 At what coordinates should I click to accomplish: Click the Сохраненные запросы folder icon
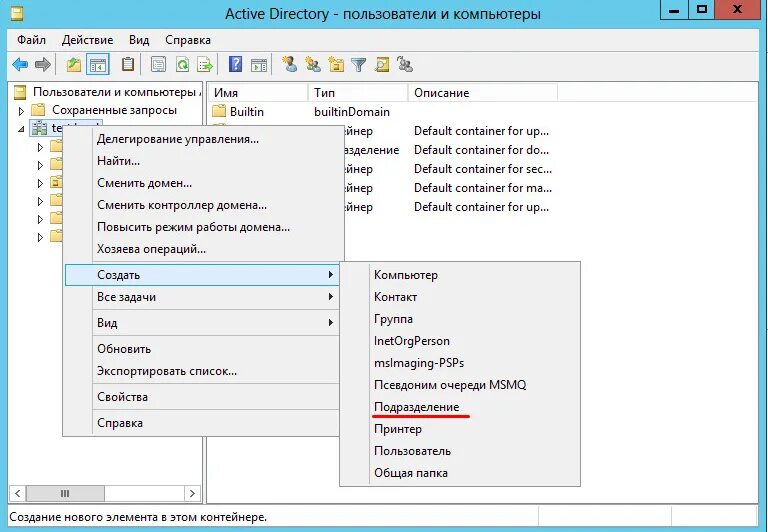pos(38,110)
